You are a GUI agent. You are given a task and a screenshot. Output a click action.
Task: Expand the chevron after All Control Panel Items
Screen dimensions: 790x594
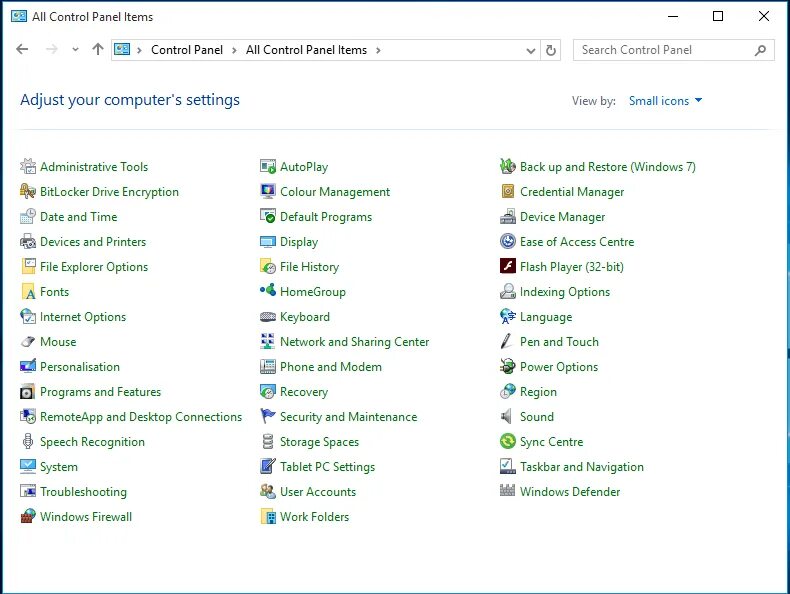(x=378, y=50)
